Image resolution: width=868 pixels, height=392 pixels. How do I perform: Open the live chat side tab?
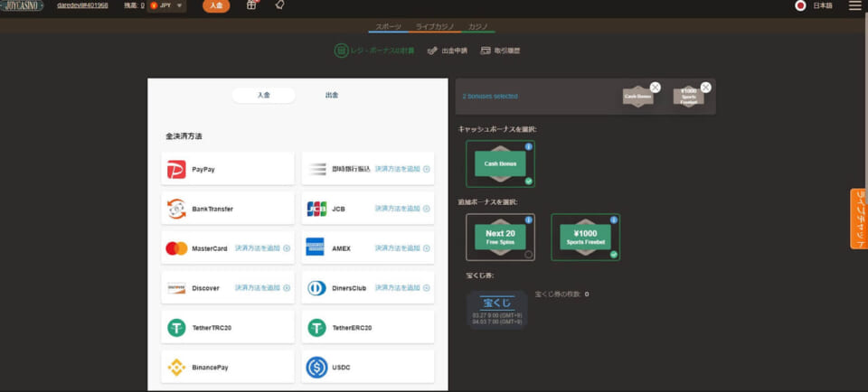[859, 219]
